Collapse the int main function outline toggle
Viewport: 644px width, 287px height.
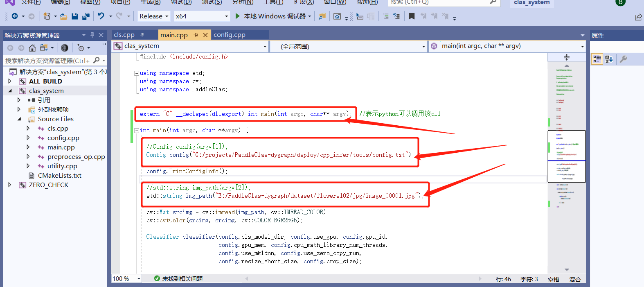pos(136,131)
